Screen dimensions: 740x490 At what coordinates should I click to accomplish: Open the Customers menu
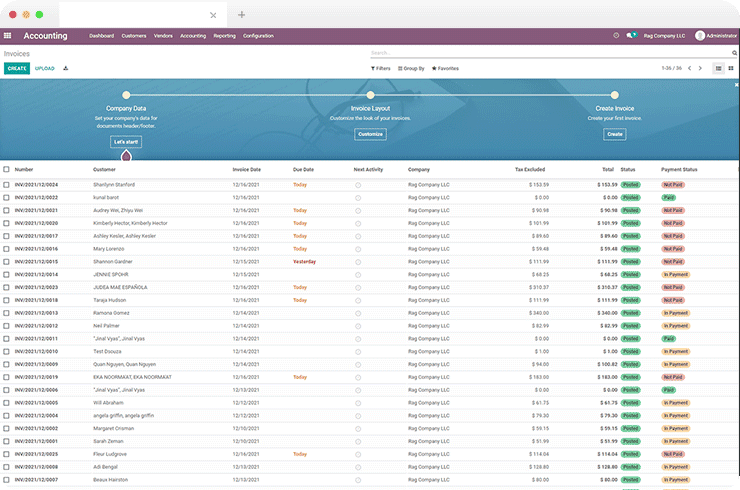click(x=134, y=36)
